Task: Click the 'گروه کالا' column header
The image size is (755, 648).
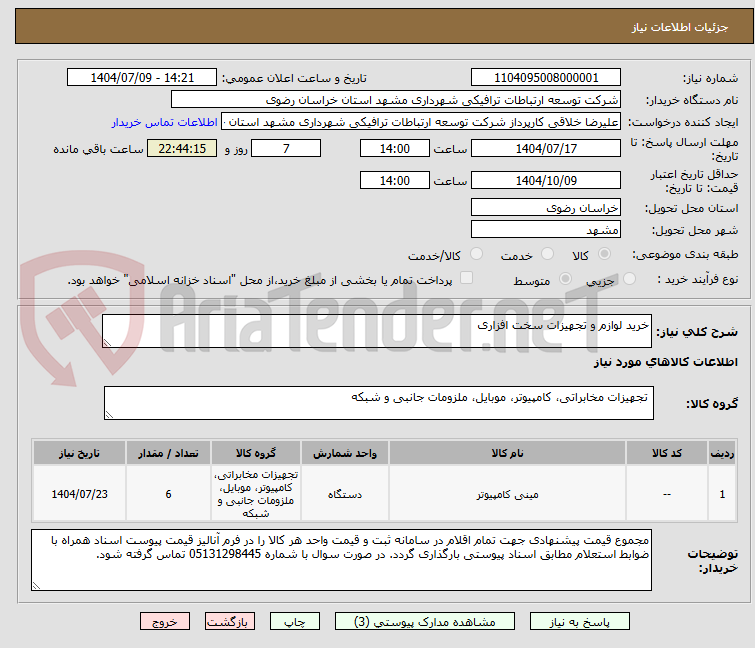Action: coord(256,453)
